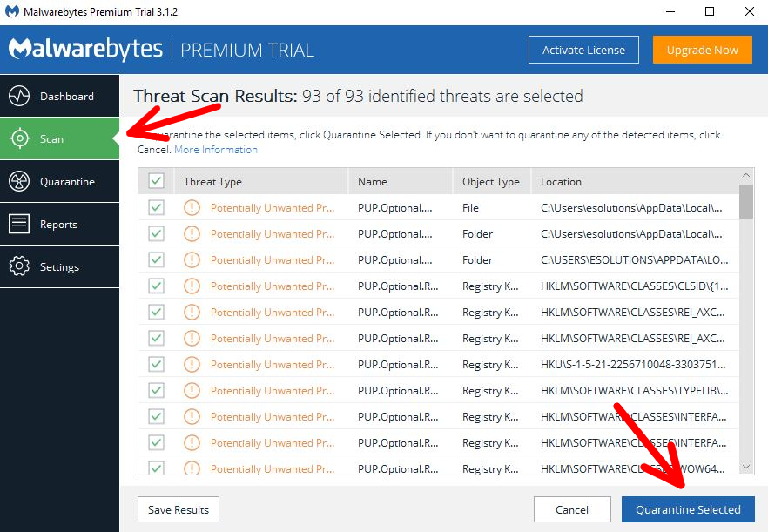
Task: Select location 'C:\USERS\ESOLUTIONS\APPDATA\LO...'
Action: (634, 260)
